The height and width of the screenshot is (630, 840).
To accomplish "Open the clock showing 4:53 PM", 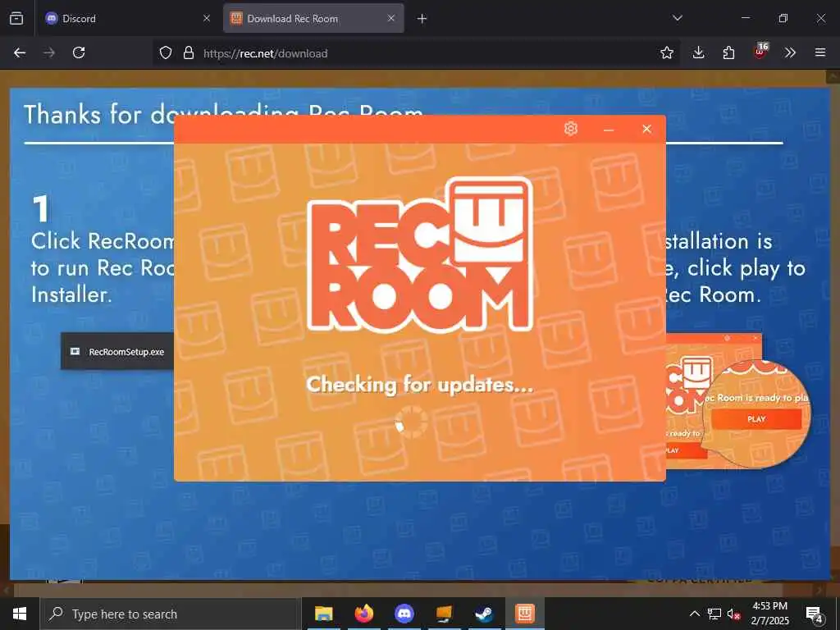I will pos(769,614).
